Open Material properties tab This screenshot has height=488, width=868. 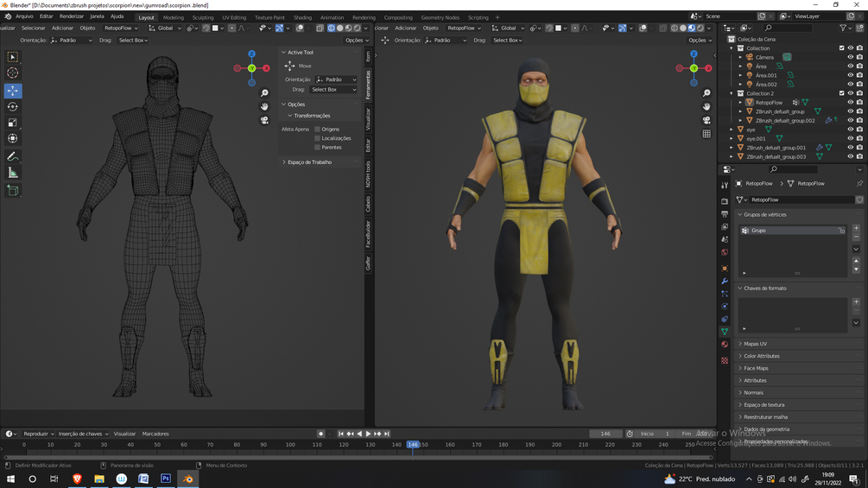point(725,344)
